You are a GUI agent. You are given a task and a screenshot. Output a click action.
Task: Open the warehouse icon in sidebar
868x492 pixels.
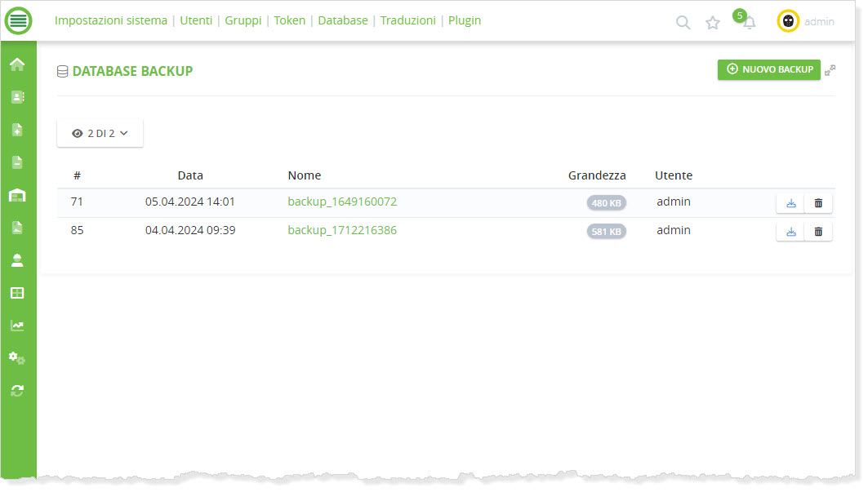pos(17,195)
